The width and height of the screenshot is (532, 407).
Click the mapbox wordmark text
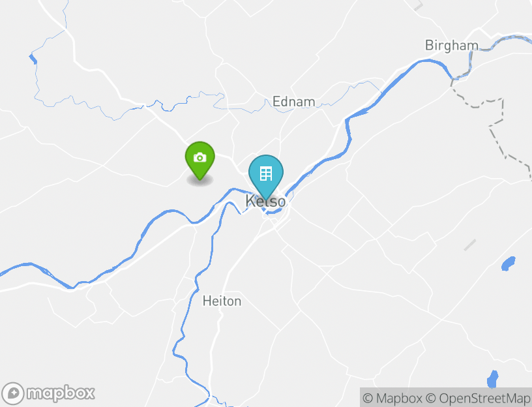click(x=61, y=393)
